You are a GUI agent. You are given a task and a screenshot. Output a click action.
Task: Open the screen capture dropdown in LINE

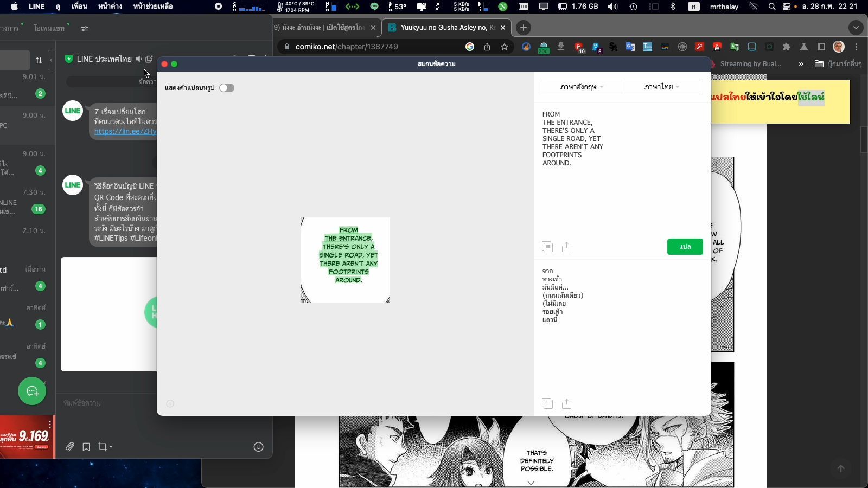pyautogui.click(x=105, y=447)
